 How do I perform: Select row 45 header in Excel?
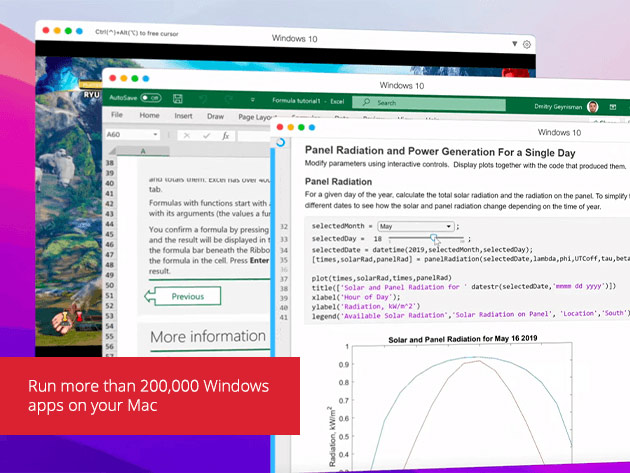click(110, 234)
